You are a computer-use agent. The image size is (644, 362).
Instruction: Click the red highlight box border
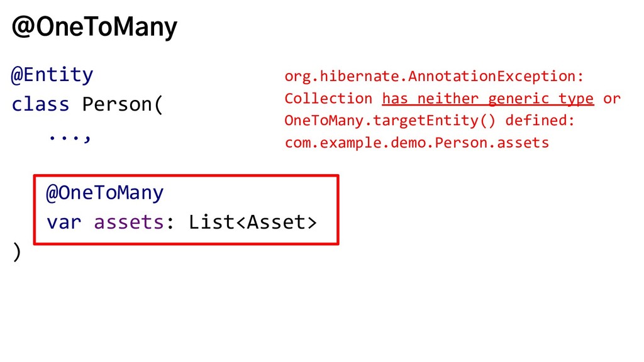(186, 176)
